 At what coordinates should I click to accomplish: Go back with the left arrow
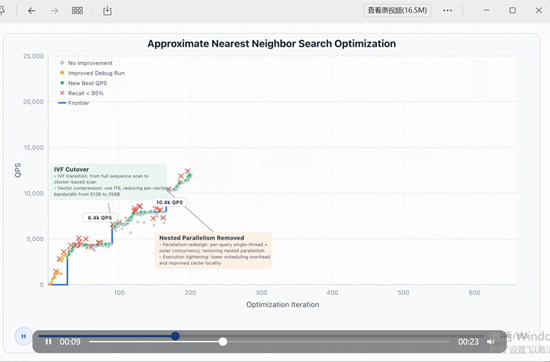pyautogui.click(x=32, y=11)
